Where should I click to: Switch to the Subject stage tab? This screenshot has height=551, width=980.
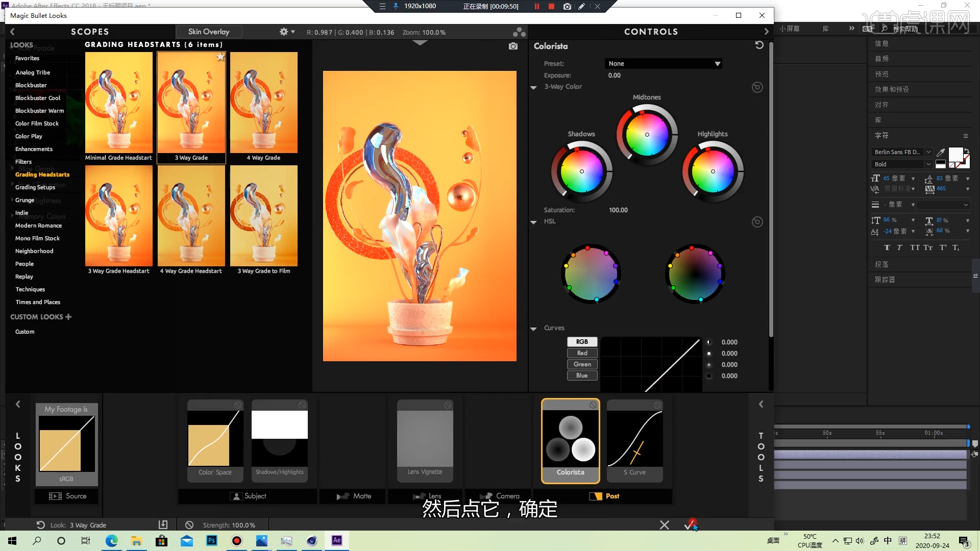coord(248,496)
